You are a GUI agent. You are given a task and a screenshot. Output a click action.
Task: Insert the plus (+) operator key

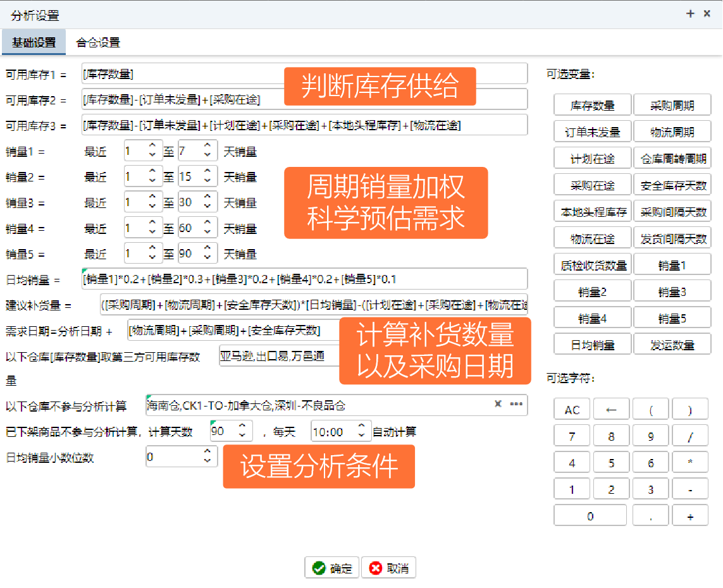tap(690, 515)
